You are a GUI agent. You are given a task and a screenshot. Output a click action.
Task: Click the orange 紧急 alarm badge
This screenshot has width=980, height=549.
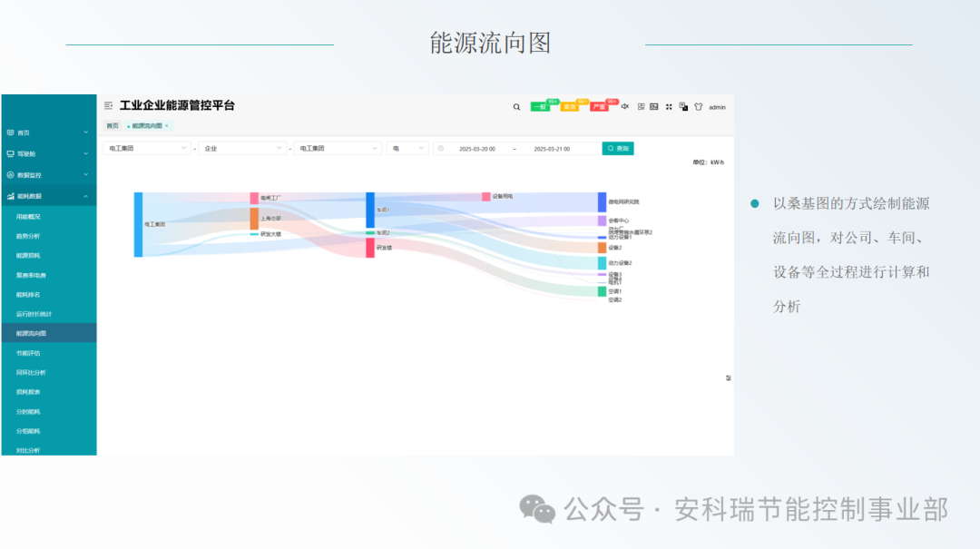point(569,107)
